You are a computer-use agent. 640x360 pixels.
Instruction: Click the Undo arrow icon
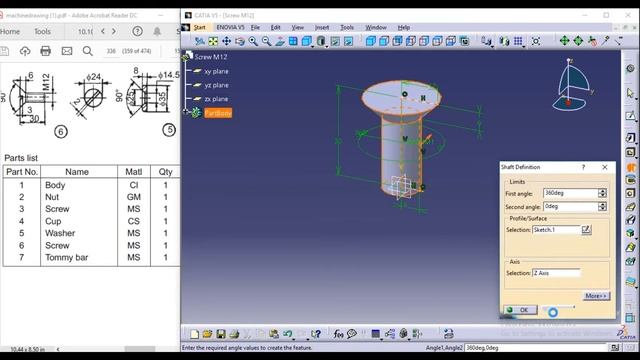click(287, 334)
